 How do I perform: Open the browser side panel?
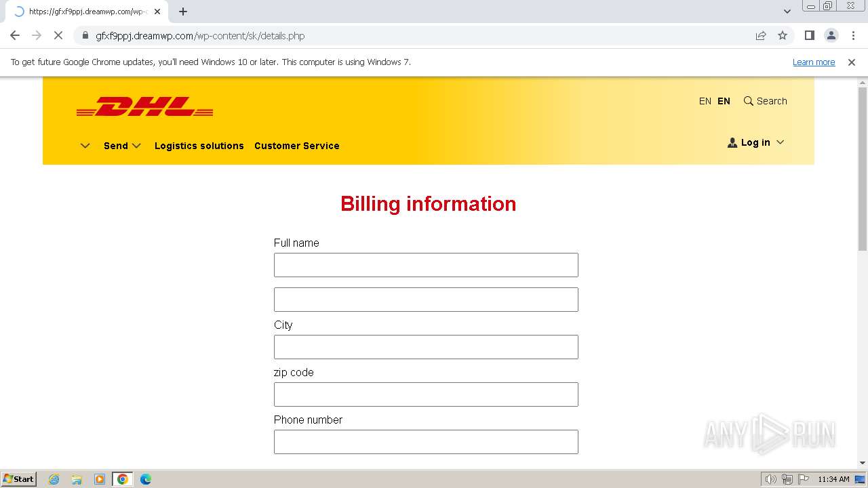coord(809,35)
